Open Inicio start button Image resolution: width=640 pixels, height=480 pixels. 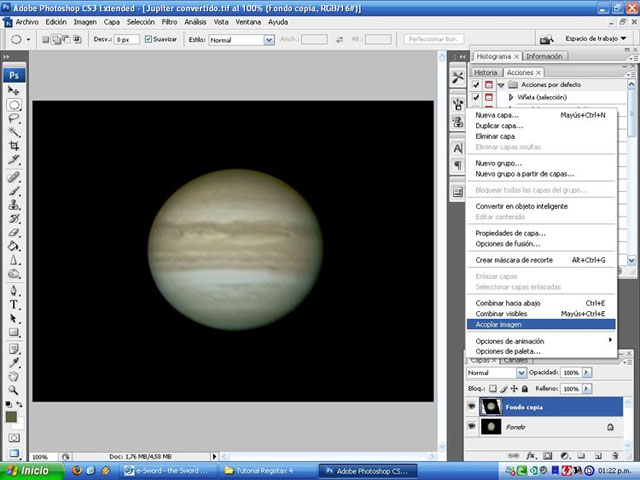[32, 471]
